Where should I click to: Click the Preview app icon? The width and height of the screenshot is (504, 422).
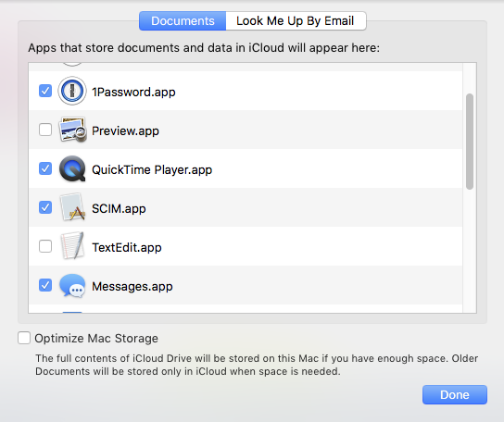pos(72,130)
